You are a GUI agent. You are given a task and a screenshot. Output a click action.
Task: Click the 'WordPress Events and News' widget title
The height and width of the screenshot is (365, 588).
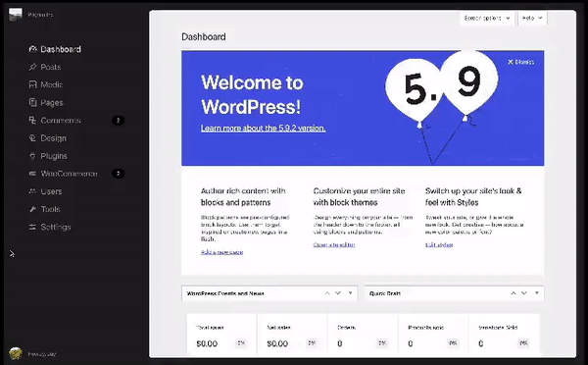pos(225,293)
